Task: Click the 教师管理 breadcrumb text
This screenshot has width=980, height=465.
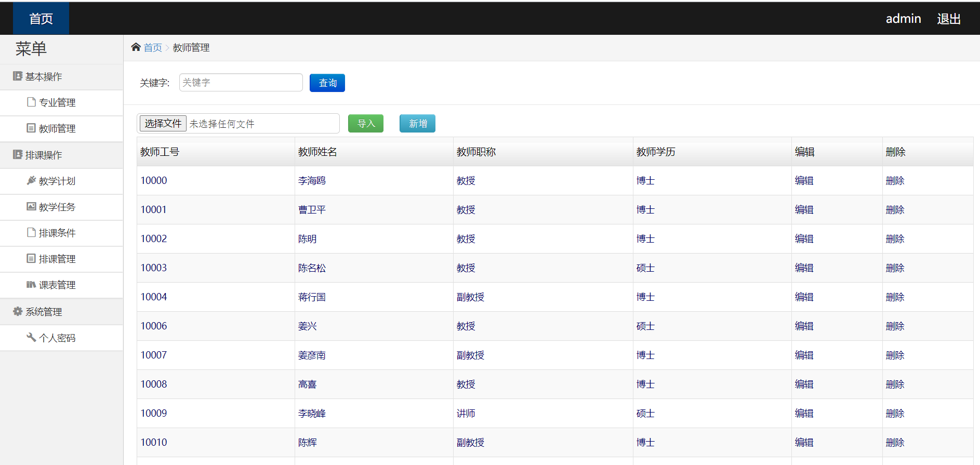Action: point(191,48)
